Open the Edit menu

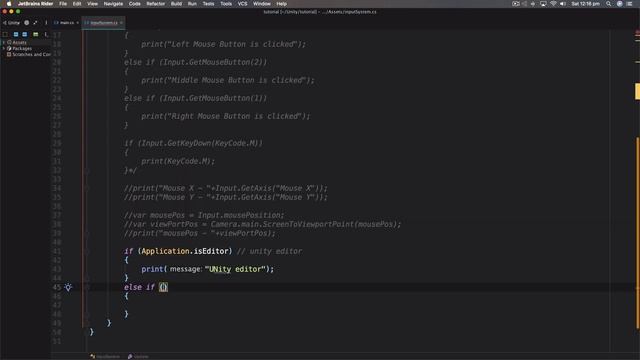[77, 4]
